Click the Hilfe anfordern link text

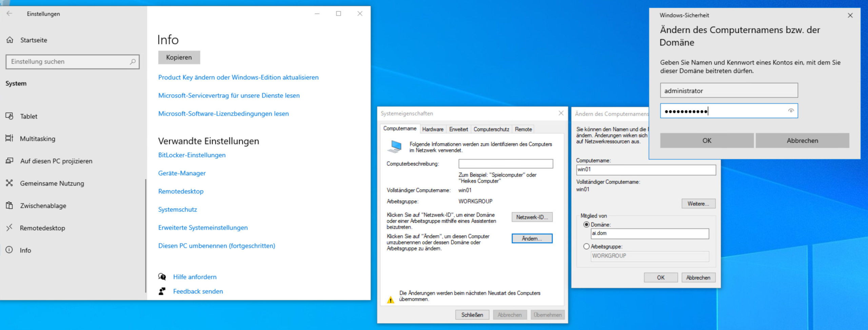[195, 277]
